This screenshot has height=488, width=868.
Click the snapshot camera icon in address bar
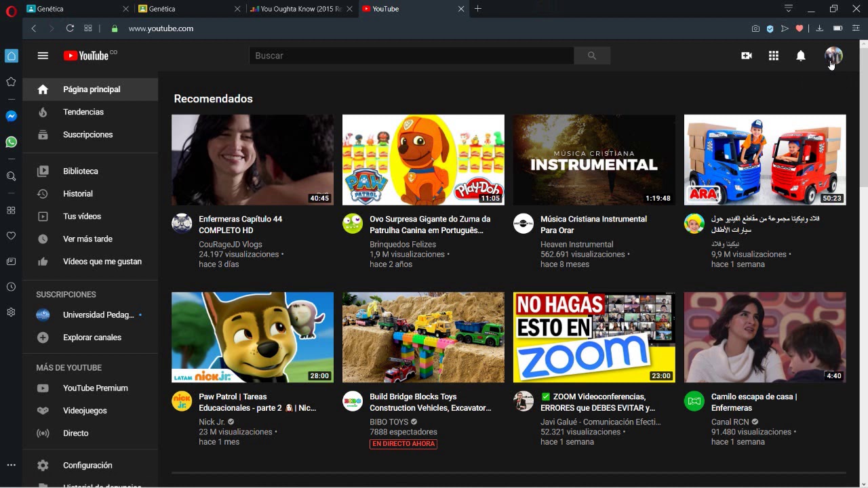[755, 28]
